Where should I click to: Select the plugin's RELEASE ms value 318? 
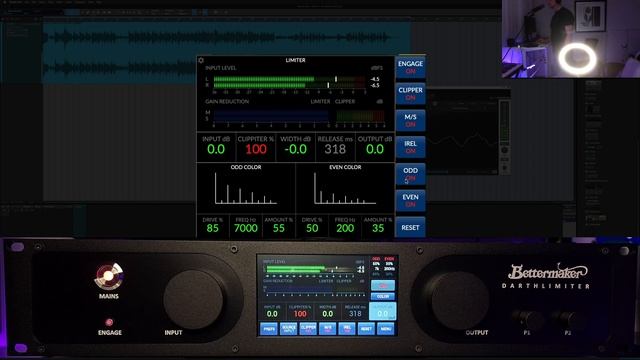coord(335,149)
